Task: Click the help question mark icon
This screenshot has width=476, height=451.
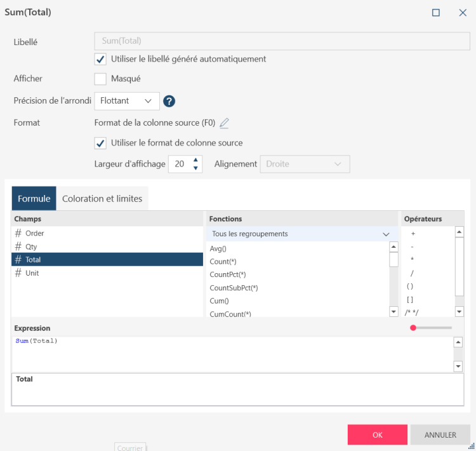Action: [x=169, y=101]
